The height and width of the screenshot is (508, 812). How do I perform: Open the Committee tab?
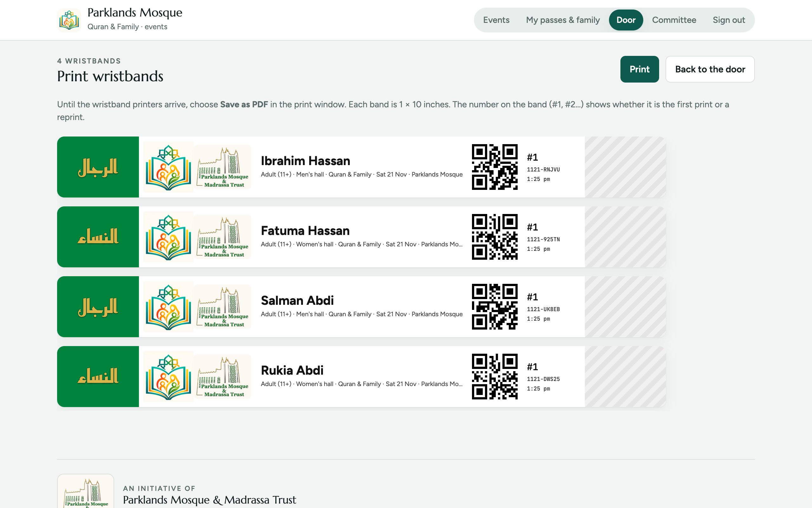(674, 20)
